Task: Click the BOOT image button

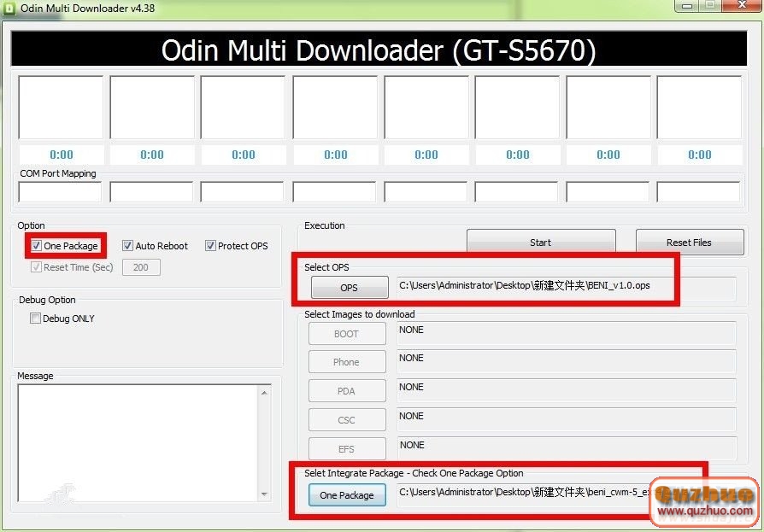Action: point(347,334)
